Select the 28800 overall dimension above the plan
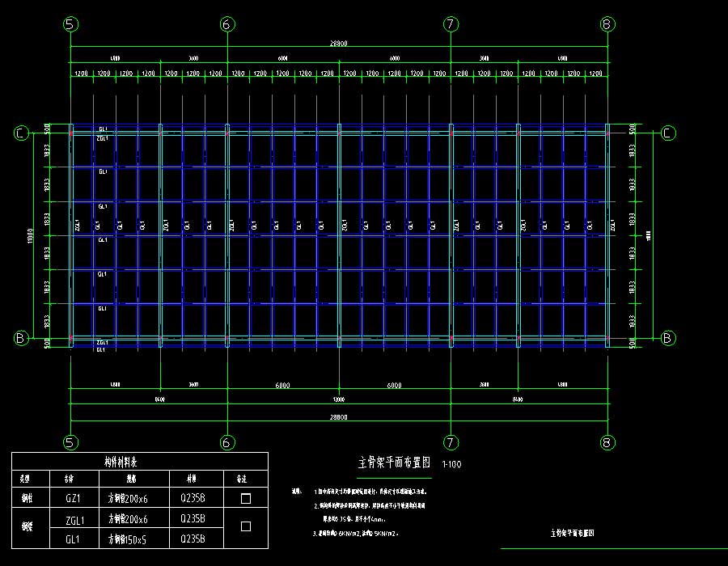This screenshot has height=566, width=728. click(338, 43)
